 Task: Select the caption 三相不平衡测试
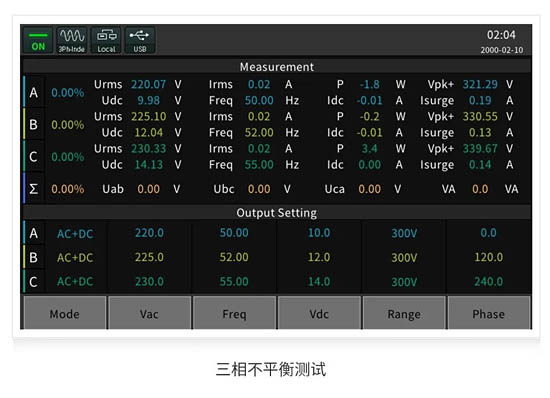271,369
